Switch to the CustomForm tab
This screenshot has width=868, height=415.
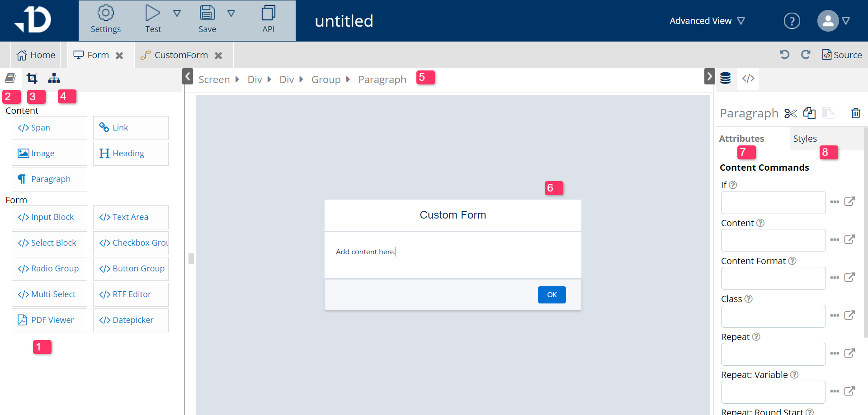[x=181, y=55]
